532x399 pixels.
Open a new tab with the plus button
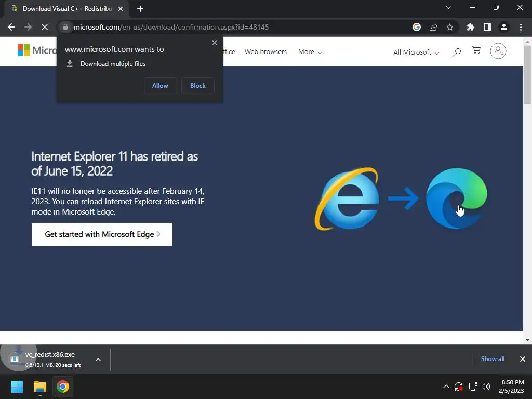[x=140, y=9]
